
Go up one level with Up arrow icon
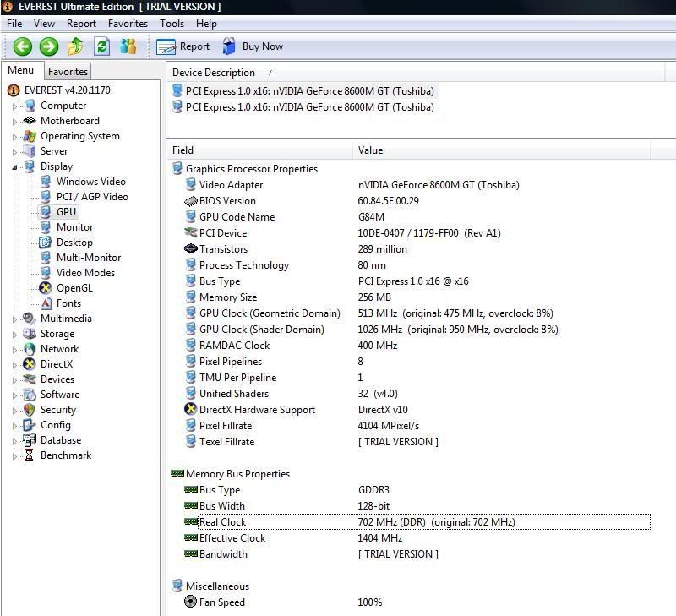coord(75,46)
